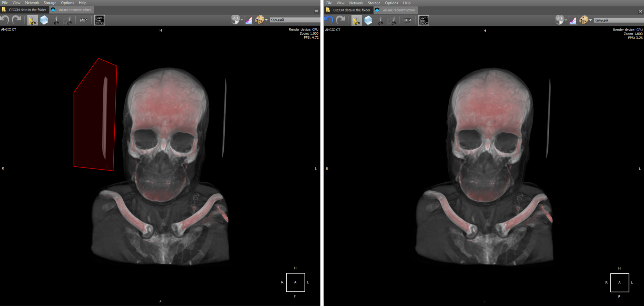The width and height of the screenshot is (644, 307).
Task: Click the inverse cut scissors icon in right window
Action: click(x=393, y=21)
